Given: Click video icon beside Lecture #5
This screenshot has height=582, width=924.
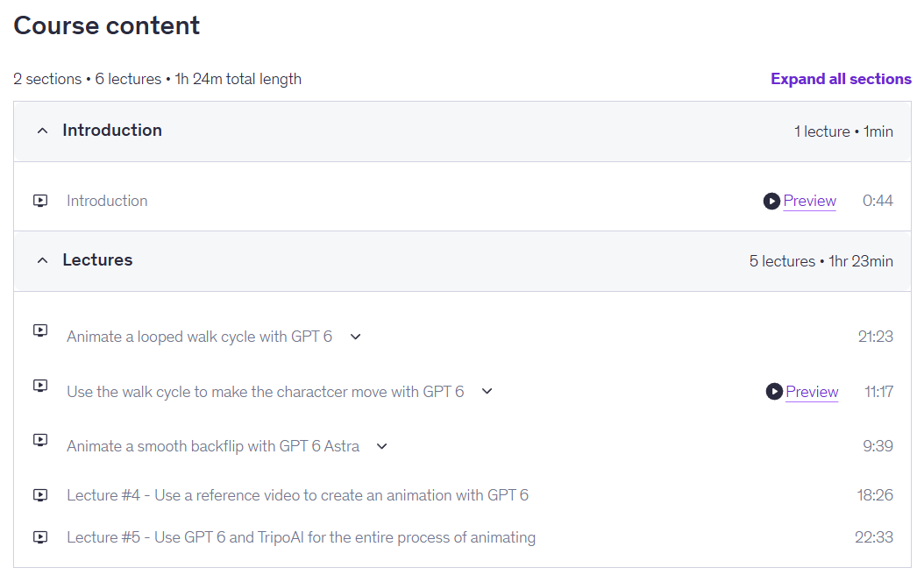Looking at the screenshot, I should pyautogui.click(x=40, y=537).
